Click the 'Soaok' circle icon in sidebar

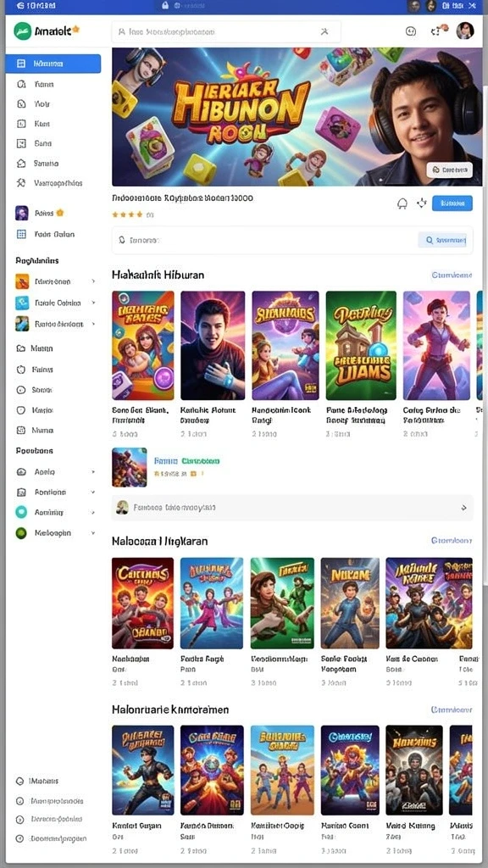tap(21, 390)
